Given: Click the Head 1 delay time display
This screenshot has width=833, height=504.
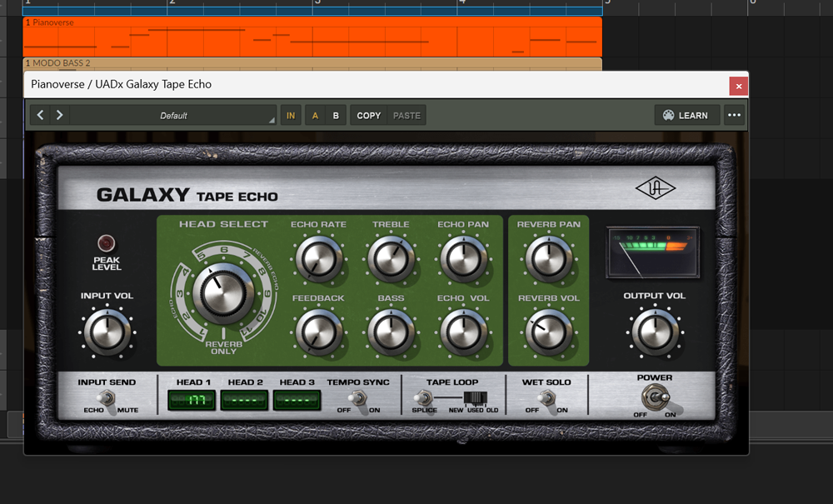Looking at the screenshot, I should [191, 401].
